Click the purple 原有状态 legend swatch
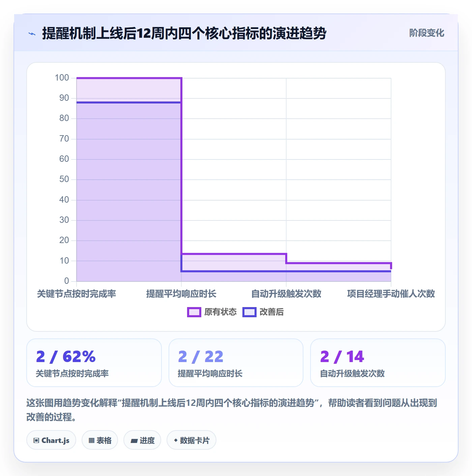The width and height of the screenshot is (472, 476). [194, 312]
